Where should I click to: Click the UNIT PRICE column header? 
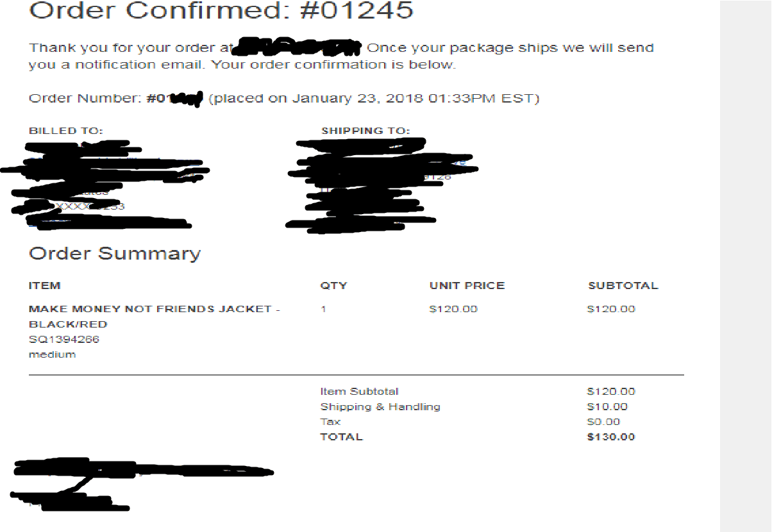click(x=467, y=286)
